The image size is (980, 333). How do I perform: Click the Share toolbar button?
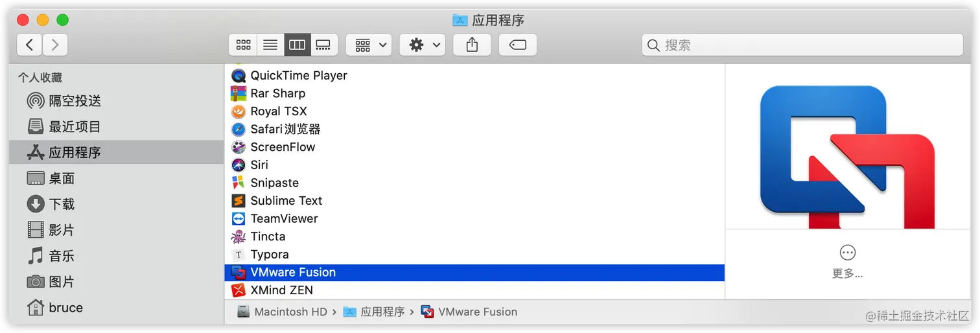tap(472, 45)
